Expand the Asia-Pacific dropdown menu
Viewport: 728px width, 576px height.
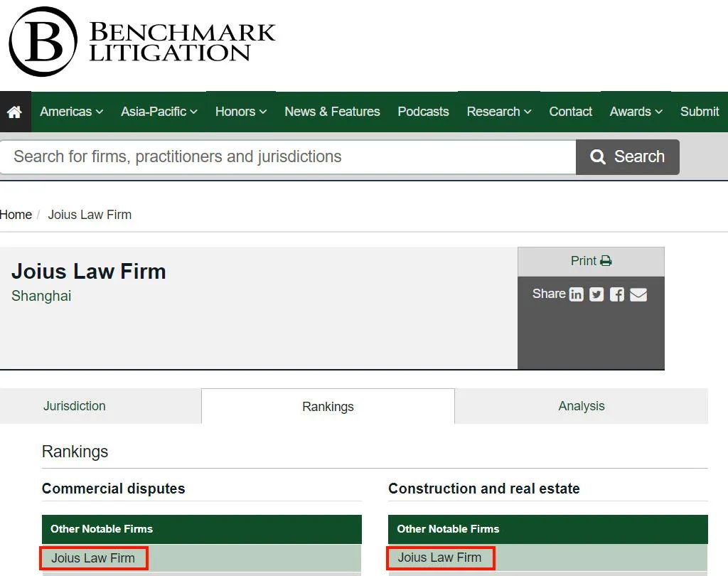point(159,112)
